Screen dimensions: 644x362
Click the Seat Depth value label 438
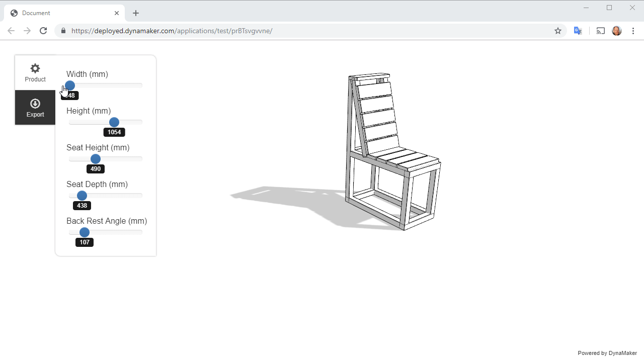pyautogui.click(x=82, y=206)
